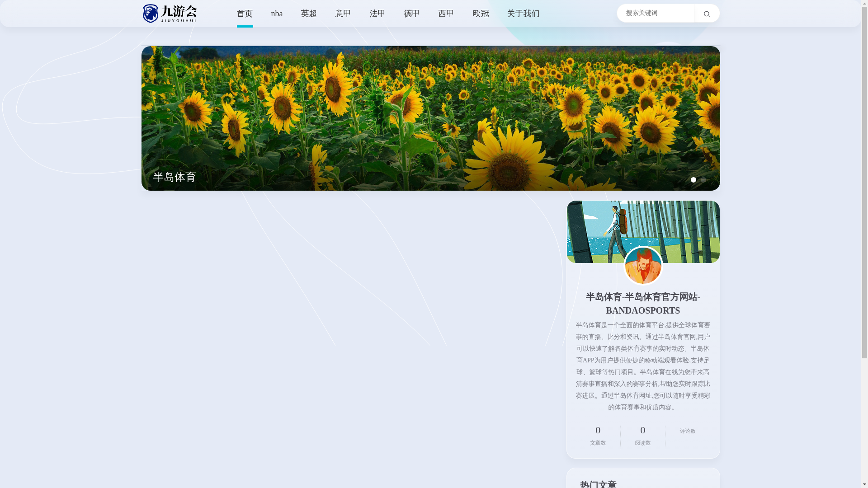This screenshot has width=868, height=488.
Task: Click the 评论数 label
Action: 688,431
